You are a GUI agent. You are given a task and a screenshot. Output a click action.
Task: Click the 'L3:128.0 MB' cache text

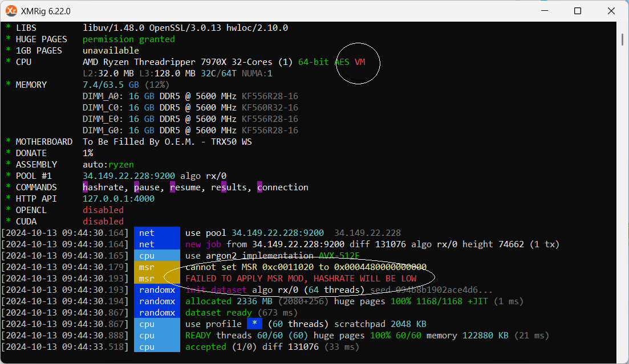pyautogui.click(x=167, y=73)
